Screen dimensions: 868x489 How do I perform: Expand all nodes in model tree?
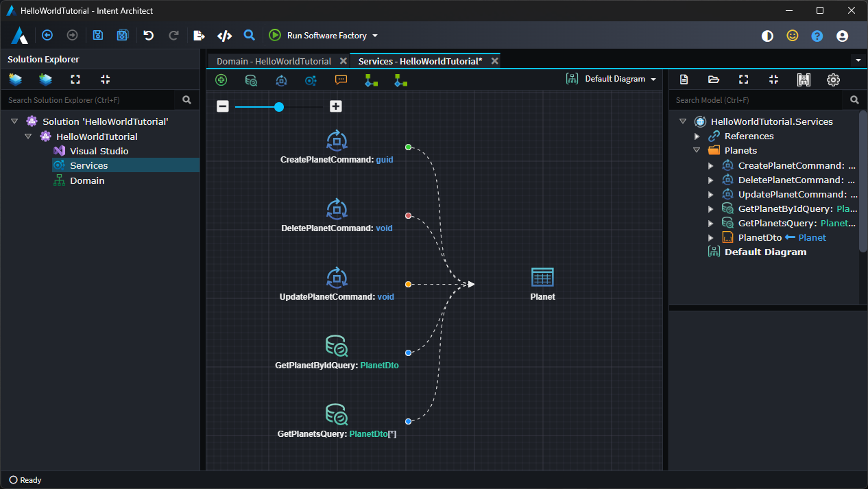(x=743, y=80)
